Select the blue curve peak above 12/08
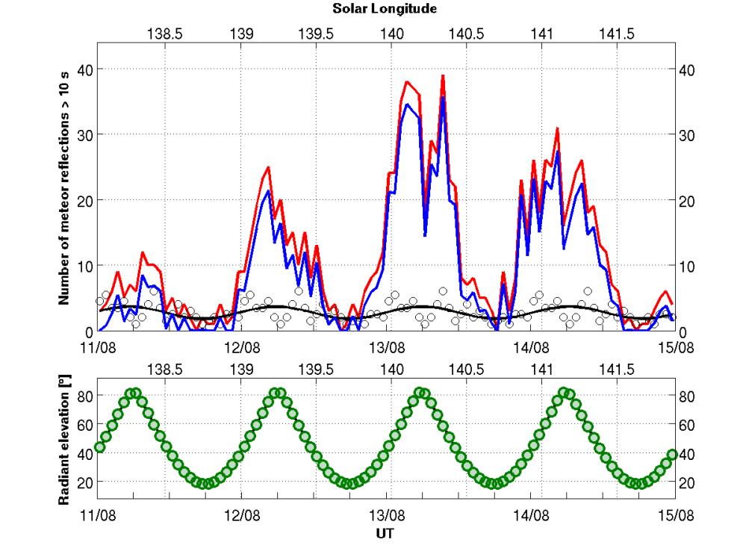 tap(267, 192)
